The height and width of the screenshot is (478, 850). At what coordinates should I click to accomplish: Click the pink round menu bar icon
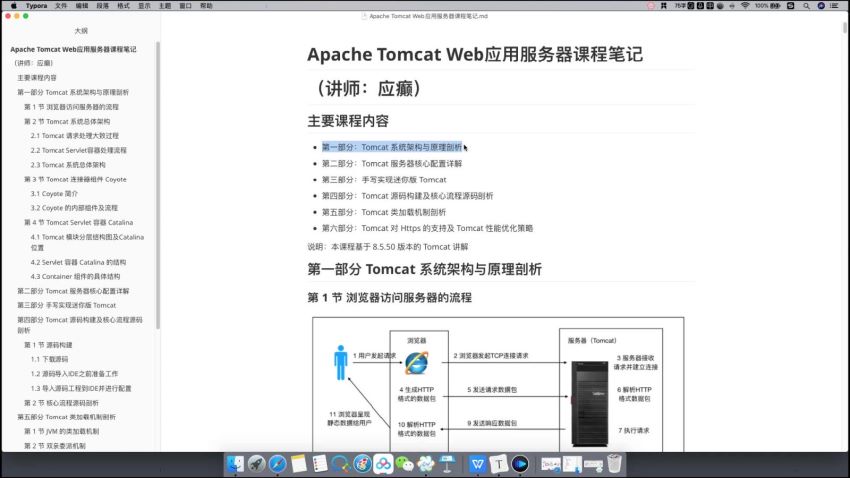pos(651,5)
